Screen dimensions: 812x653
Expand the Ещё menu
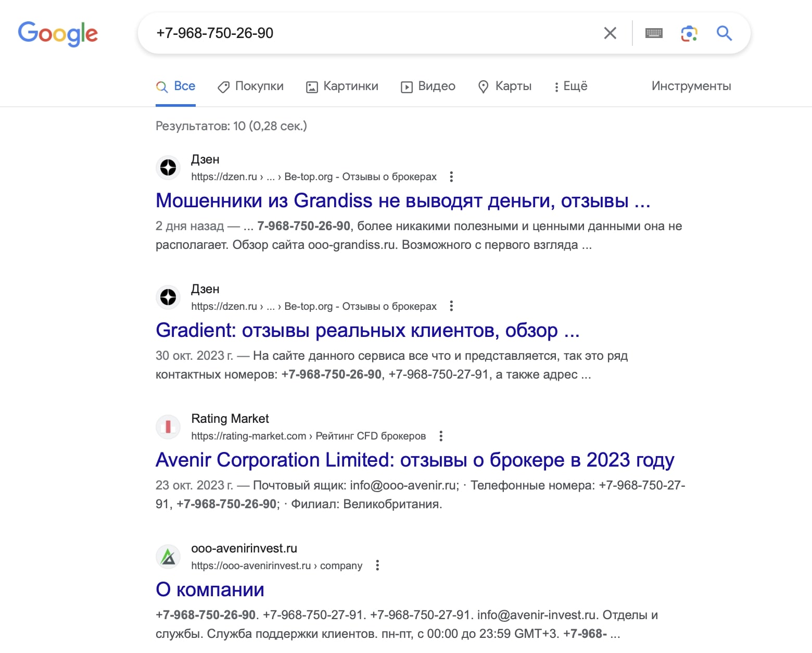pos(571,86)
